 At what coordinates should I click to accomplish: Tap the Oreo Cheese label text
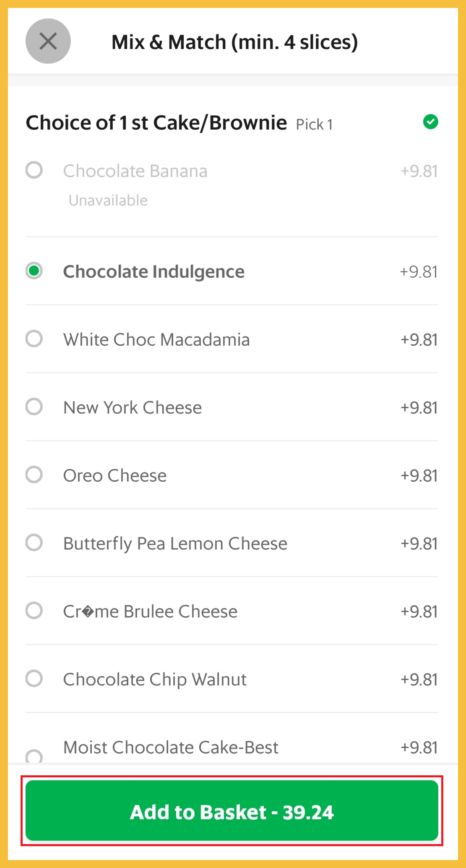tap(115, 476)
